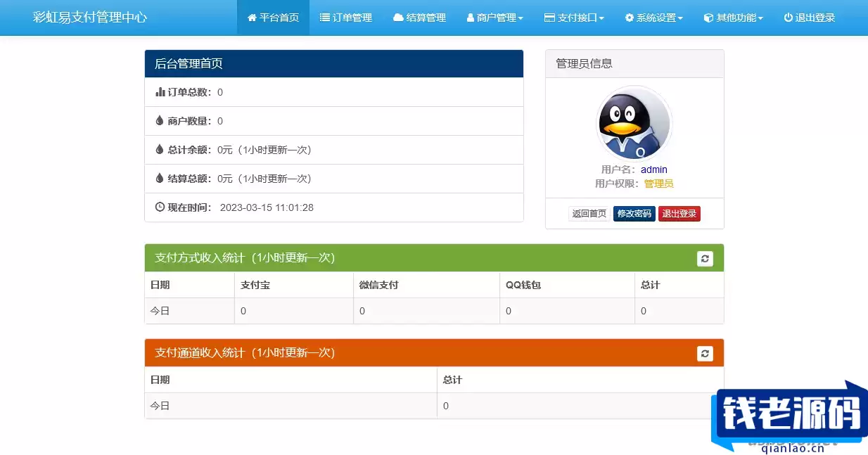The width and height of the screenshot is (868, 455).
Task: Refresh the 支付通道收入统计 panel
Action: click(x=705, y=354)
